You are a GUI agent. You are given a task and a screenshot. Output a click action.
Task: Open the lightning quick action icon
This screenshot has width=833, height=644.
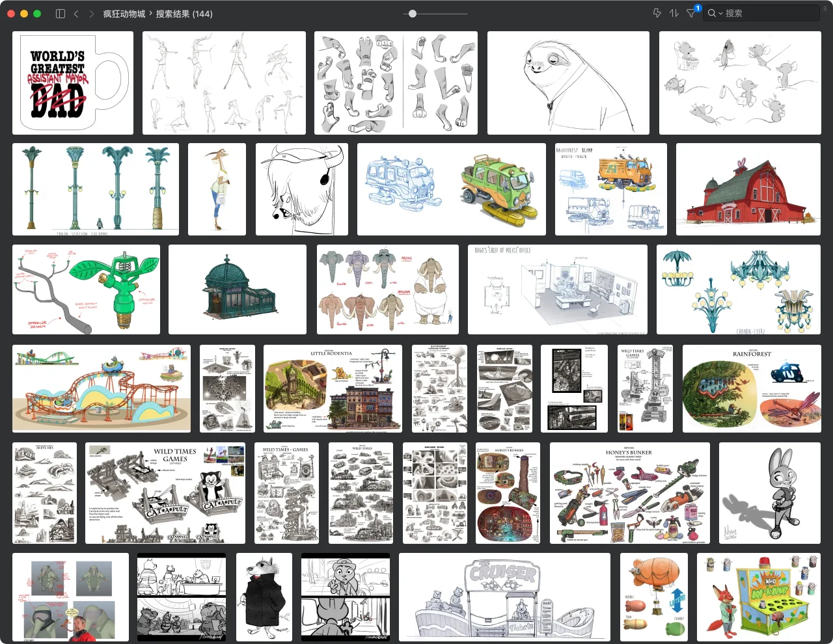pyautogui.click(x=657, y=13)
